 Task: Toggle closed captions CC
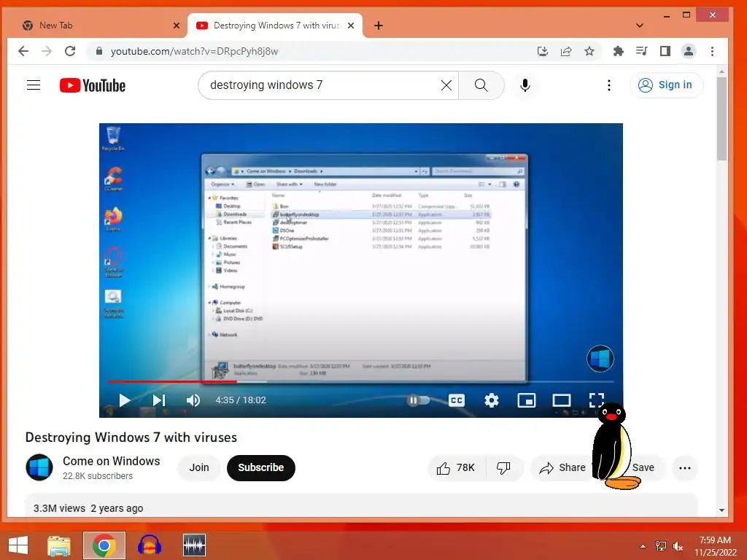457,400
